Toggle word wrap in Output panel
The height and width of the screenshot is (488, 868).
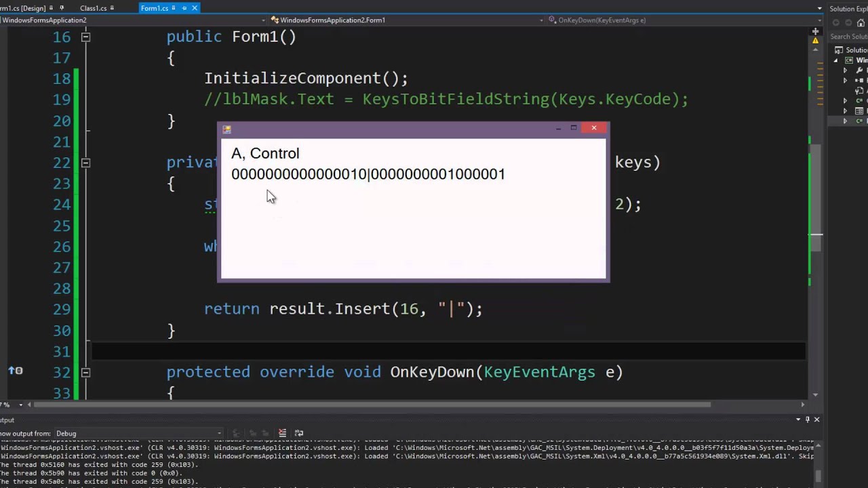click(299, 433)
